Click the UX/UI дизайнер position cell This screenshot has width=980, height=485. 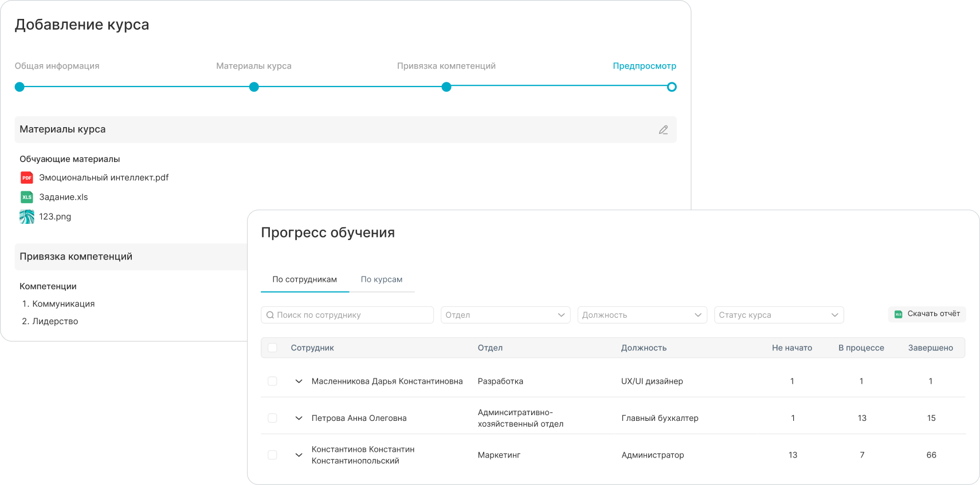[652, 381]
